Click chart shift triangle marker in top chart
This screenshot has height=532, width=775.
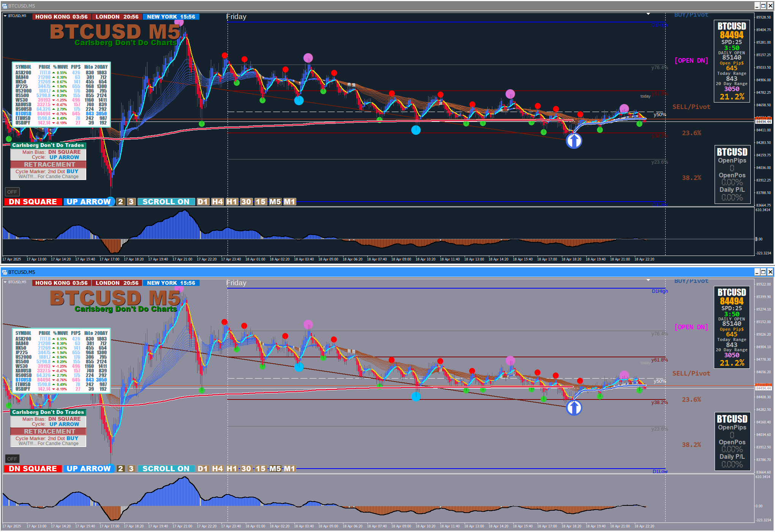tap(648, 14)
